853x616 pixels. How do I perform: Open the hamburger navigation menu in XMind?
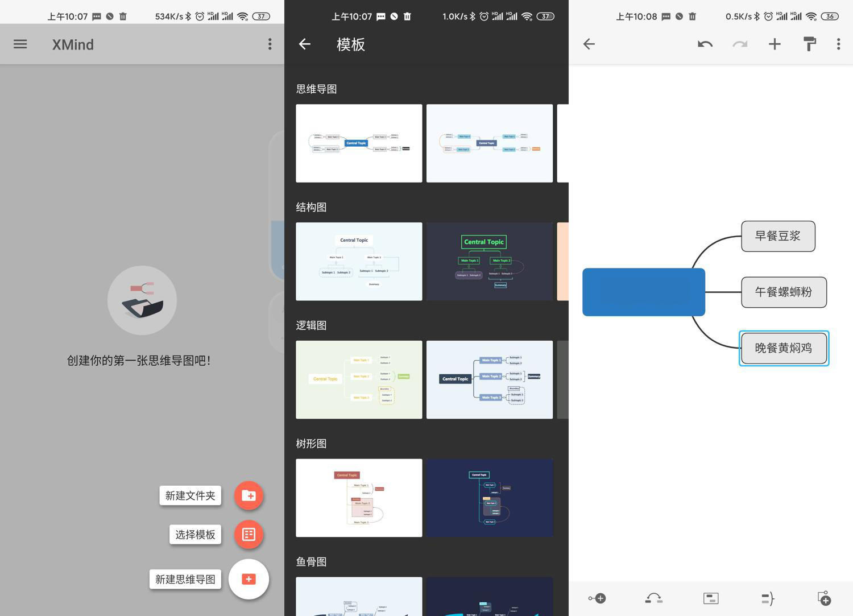tap(20, 44)
